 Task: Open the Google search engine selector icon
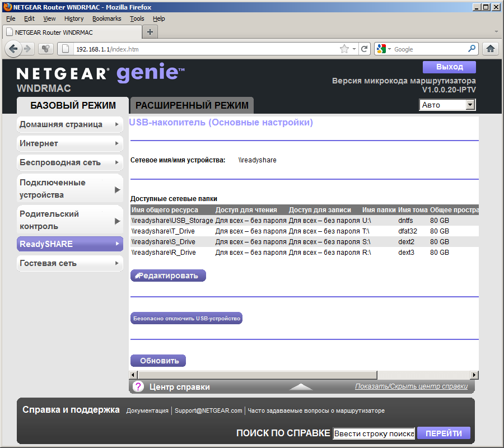pos(381,49)
